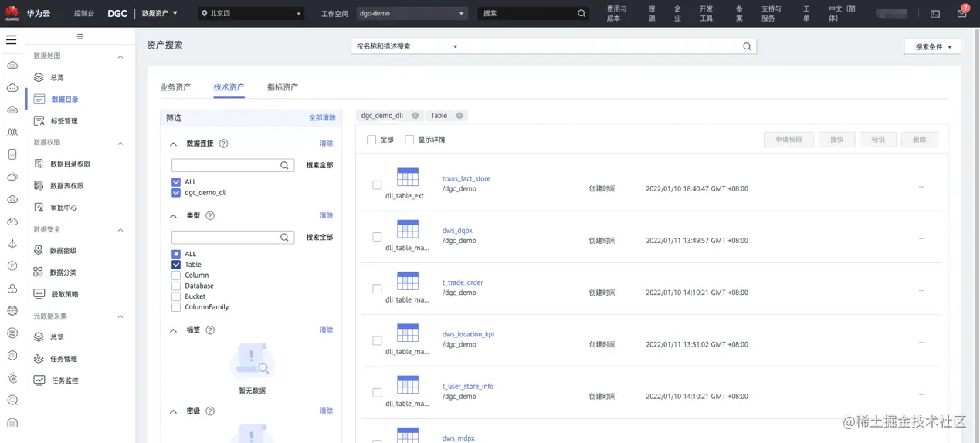The image size is (980, 443).
Task: Switch to the 技术资产 tab
Action: coord(229,87)
